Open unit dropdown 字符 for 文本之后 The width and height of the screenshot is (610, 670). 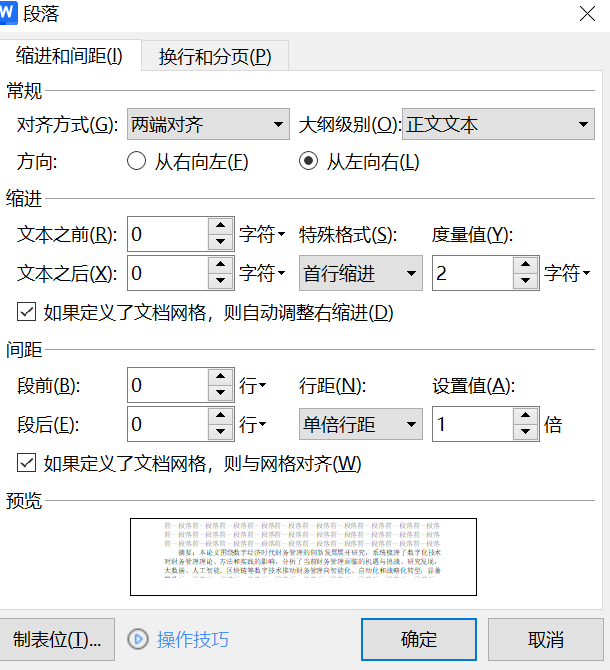[x=262, y=273]
